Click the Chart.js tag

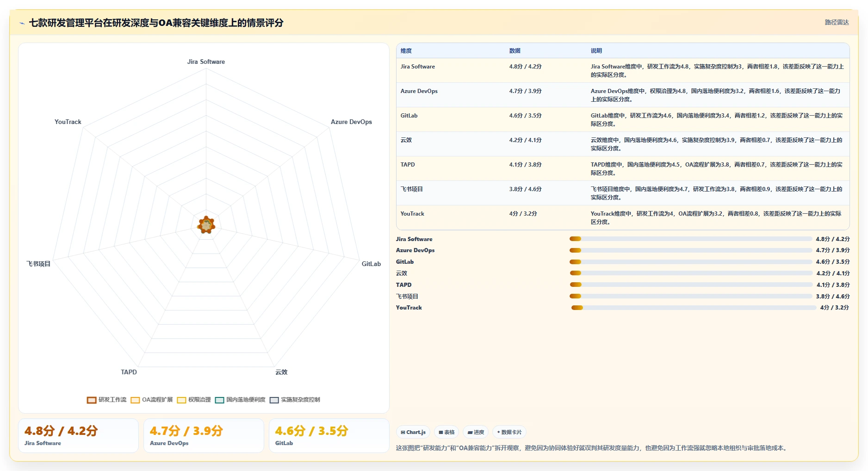(x=413, y=432)
